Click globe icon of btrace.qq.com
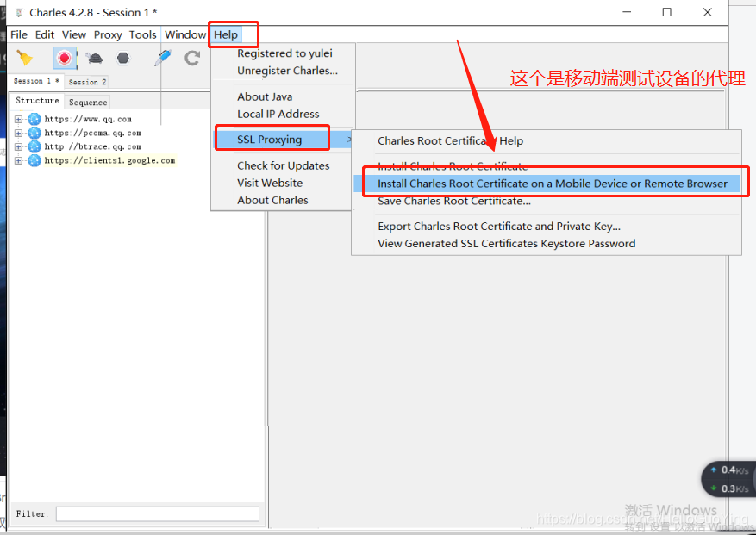Screen dimensions: 756x535 pos(34,146)
